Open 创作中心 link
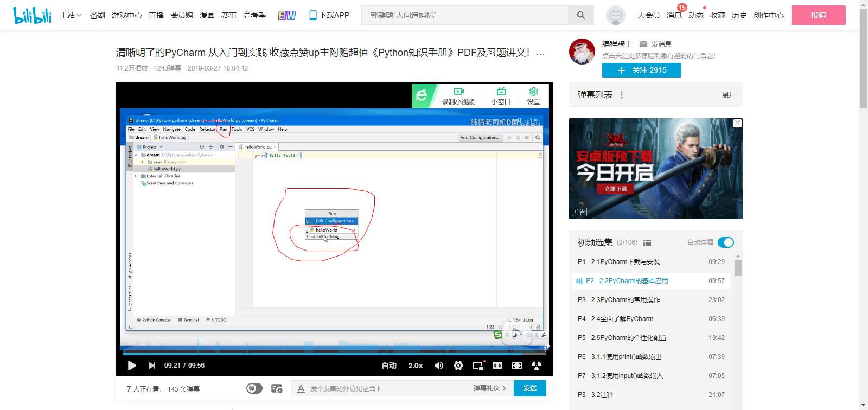The height and width of the screenshot is (410, 868). click(x=769, y=15)
